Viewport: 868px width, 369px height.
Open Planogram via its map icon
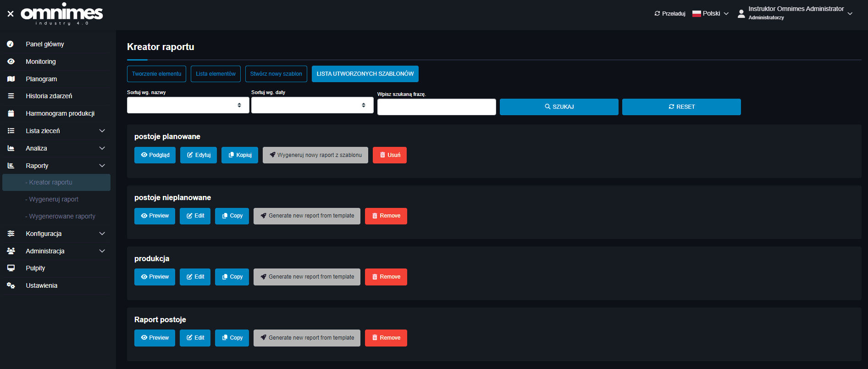pos(11,79)
